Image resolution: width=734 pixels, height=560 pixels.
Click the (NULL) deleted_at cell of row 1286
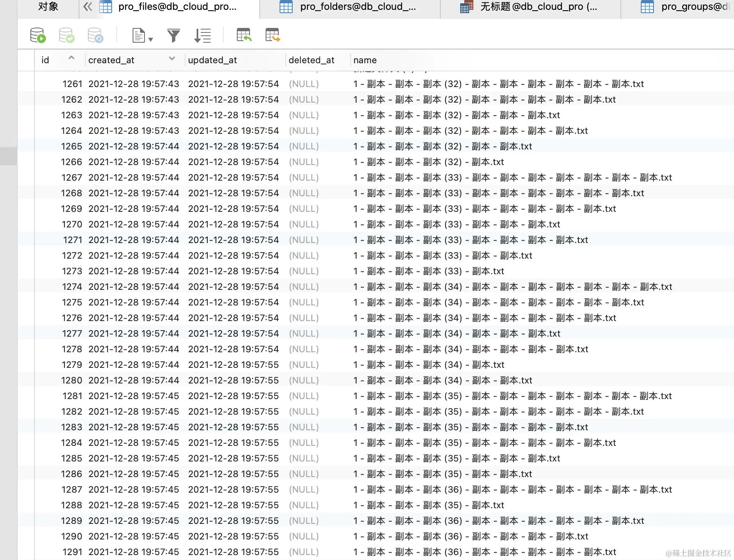pyautogui.click(x=304, y=474)
